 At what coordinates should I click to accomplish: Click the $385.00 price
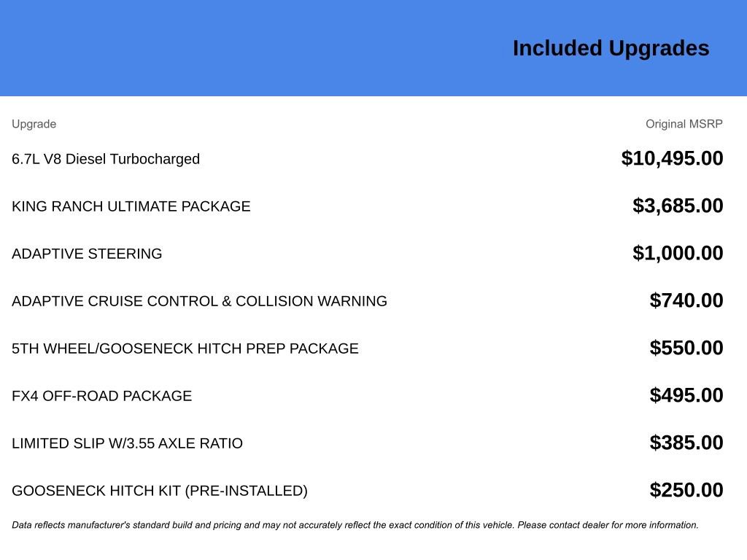[x=686, y=443]
